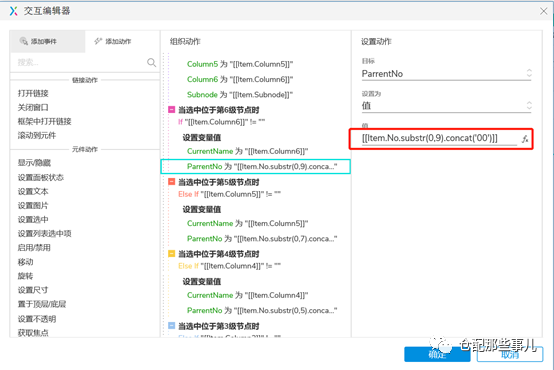The height and width of the screenshot is (370, 554).
Task: Click the 确定 button
Action: [437, 354]
